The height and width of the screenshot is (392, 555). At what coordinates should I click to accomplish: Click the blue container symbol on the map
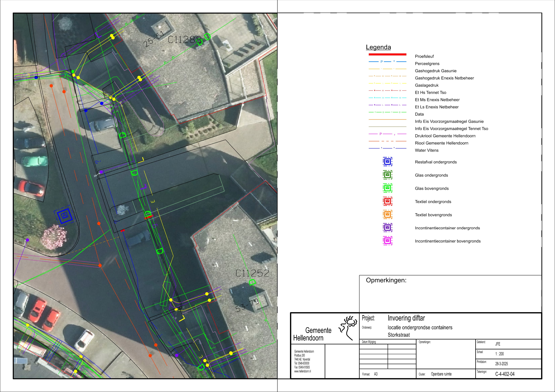pyautogui.click(x=65, y=216)
